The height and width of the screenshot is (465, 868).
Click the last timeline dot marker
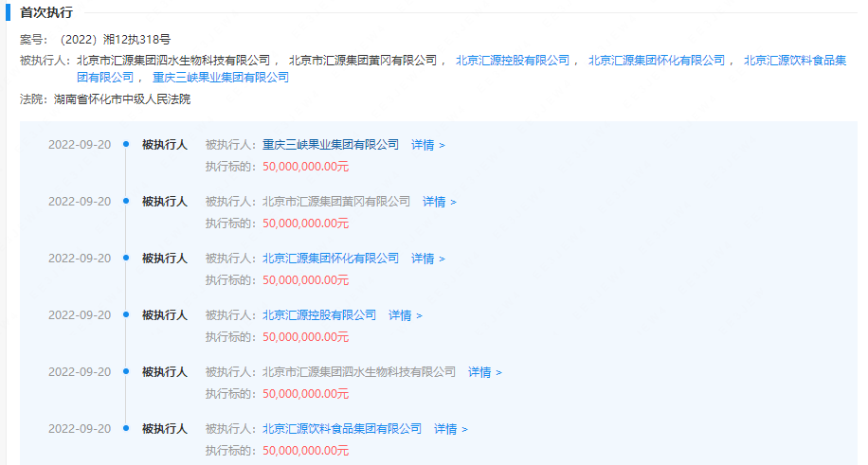click(x=126, y=429)
